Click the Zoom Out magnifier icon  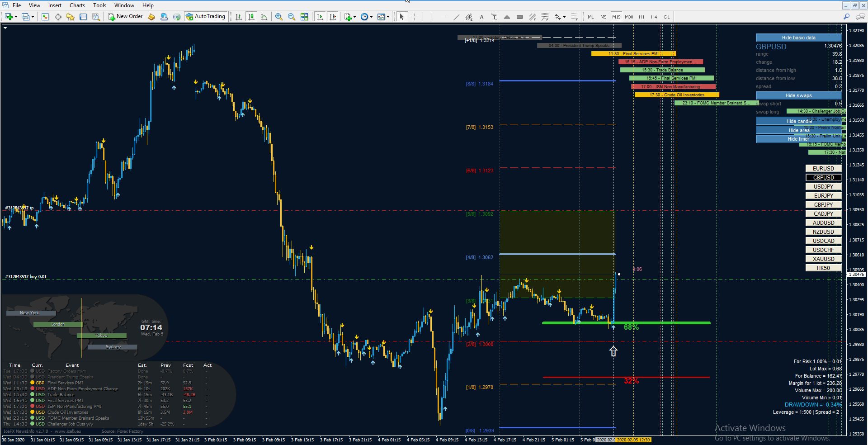[x=292, y=17]
